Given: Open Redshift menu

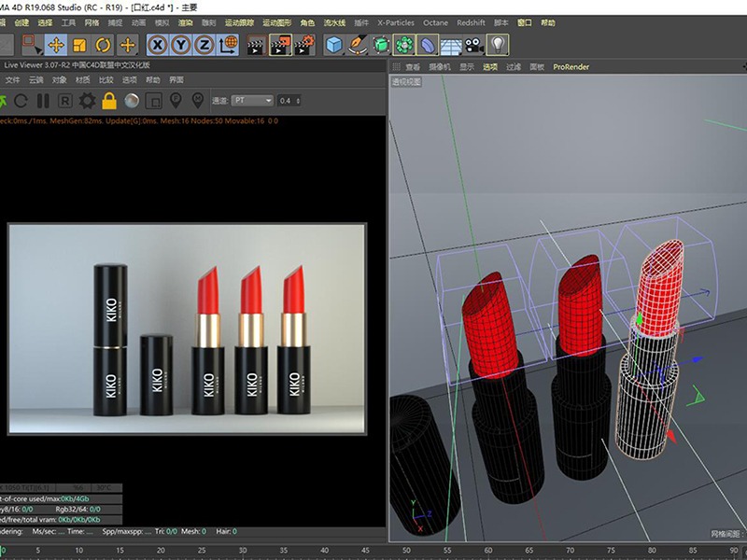Looking at the screenshot, I should (x=471, y=22).
